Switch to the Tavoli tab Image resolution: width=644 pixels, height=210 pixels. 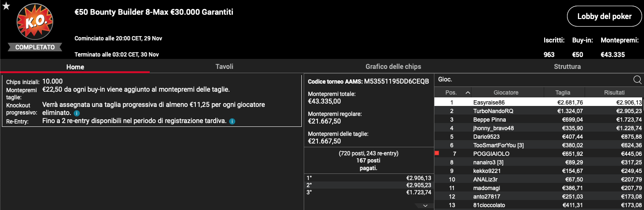point(224,67)
